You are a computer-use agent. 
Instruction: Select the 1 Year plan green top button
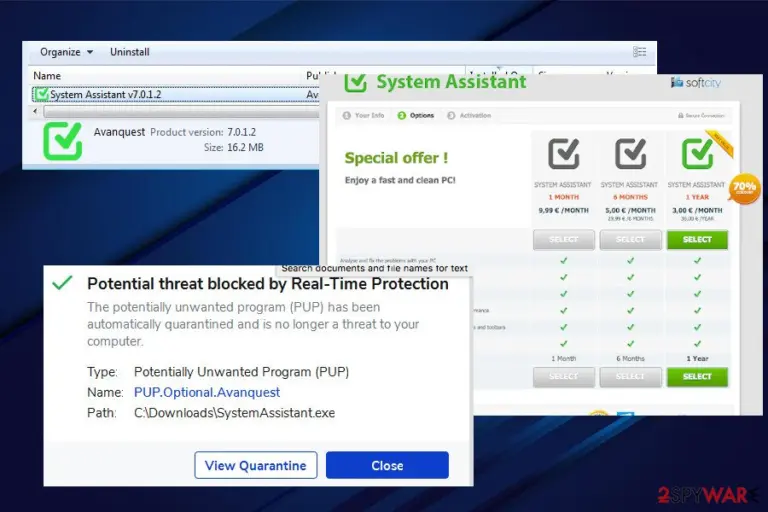[697, 240]
